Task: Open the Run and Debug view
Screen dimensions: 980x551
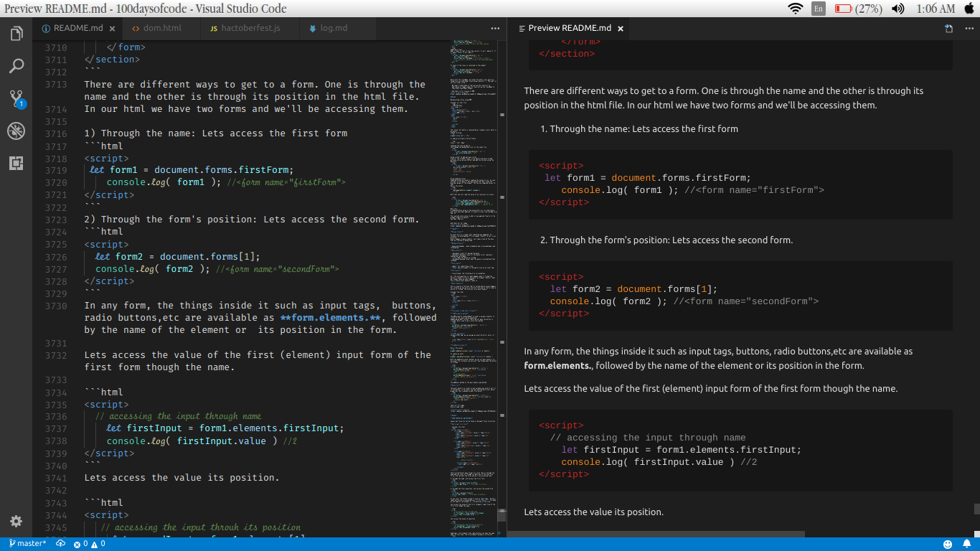Action: coord(16,131)
